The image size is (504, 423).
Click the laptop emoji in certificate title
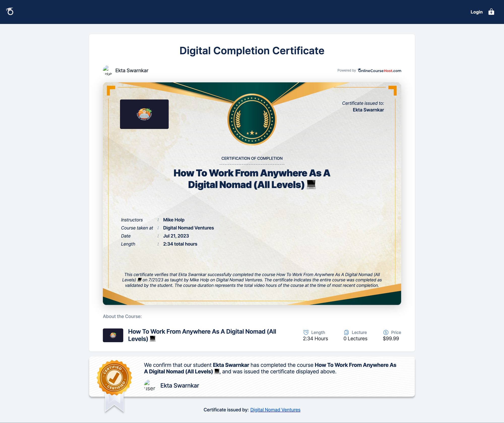click(311, 185)
